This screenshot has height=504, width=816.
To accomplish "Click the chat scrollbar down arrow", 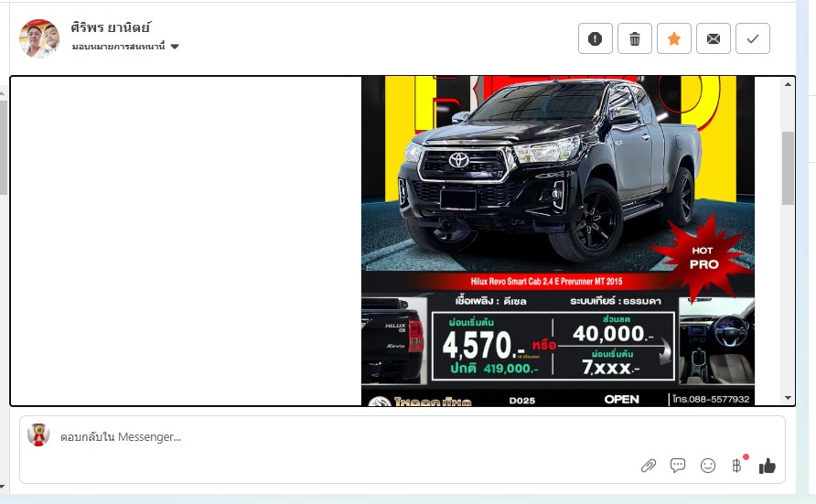I will [788, 398].
